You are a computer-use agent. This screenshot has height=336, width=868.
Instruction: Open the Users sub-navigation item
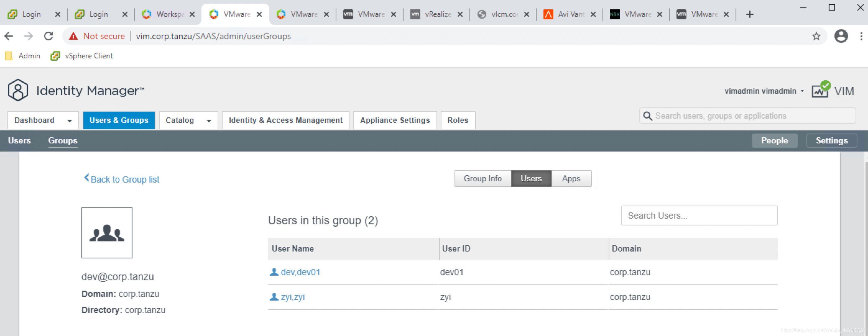coord(19,140)
